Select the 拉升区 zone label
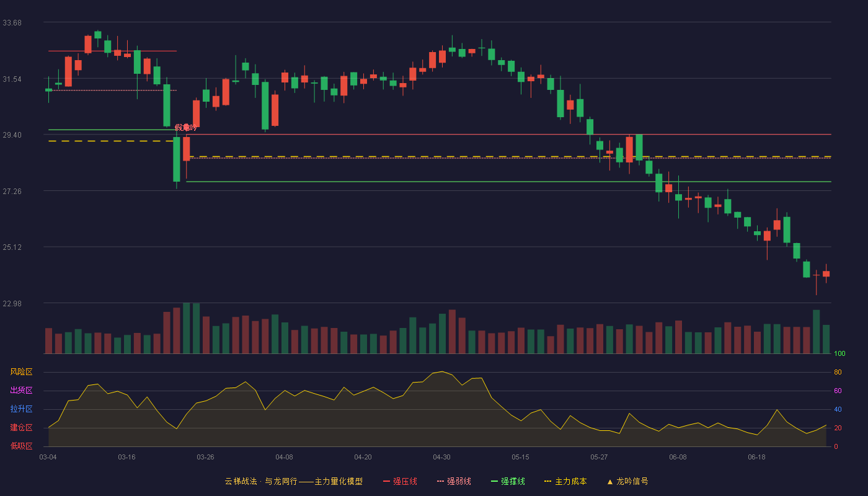The height and width of the screenshot is (496, 868). pos(21,409)
